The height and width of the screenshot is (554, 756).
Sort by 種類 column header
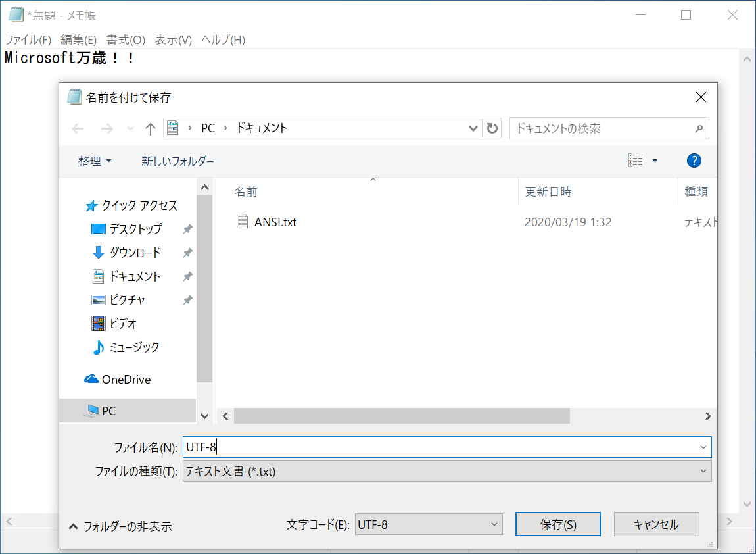click(697, 191)
